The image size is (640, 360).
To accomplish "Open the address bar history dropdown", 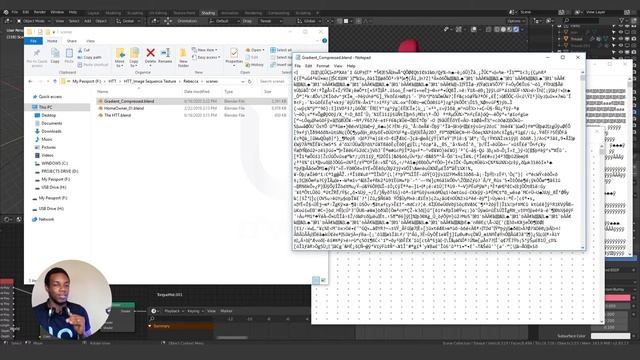I will click(243, 81).
